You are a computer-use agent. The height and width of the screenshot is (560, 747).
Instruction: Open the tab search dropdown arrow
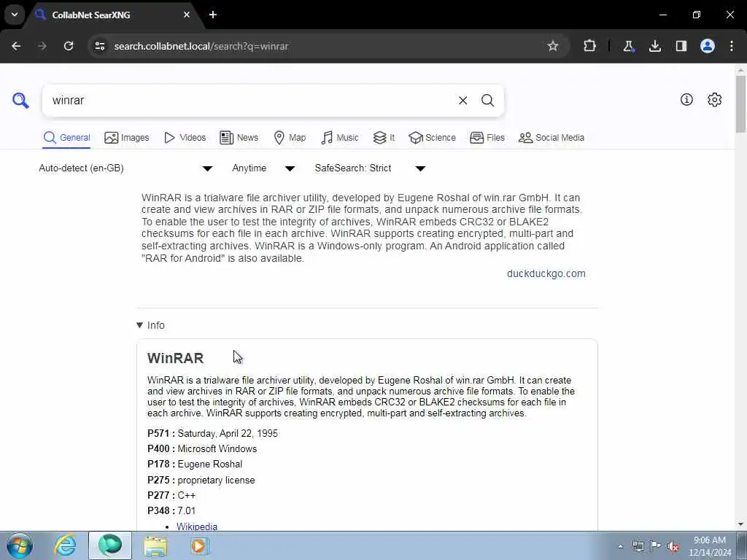tap(15, 15)
